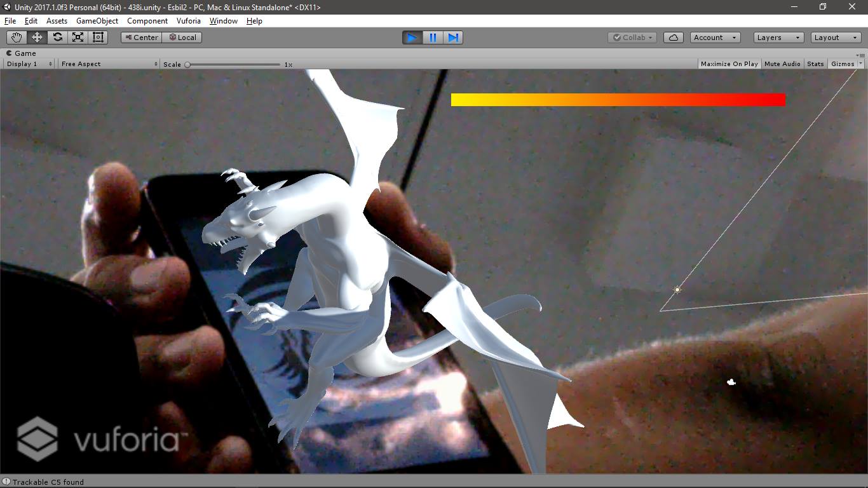Screen dimensions: 868x488
Task: Select the Scale tool
Action: click(78, 37)
